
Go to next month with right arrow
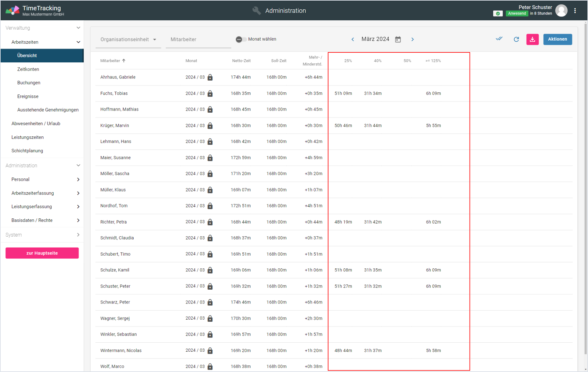412,39
